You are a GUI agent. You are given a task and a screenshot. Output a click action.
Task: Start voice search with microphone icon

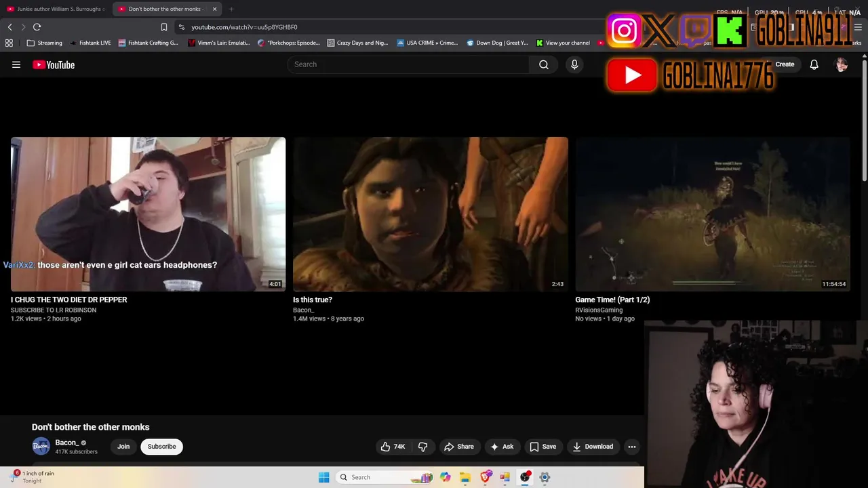tap(574, 64)
